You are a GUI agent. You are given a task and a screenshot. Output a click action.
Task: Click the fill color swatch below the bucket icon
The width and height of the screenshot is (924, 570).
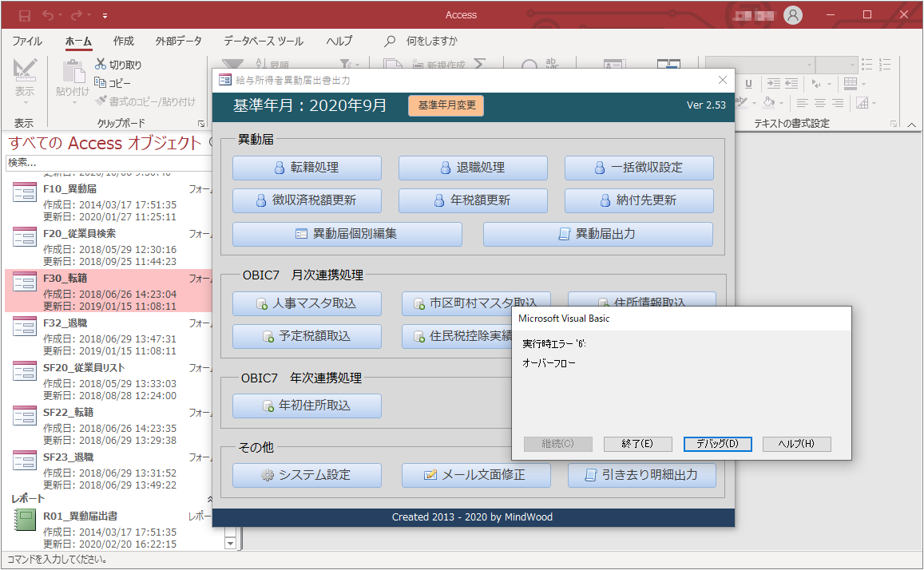769,108
